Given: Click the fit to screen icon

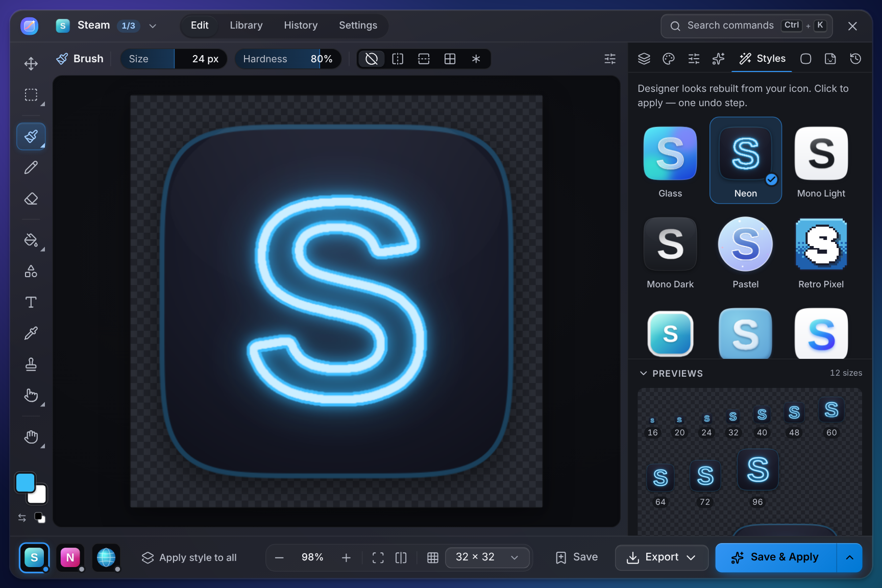Looking at the screenshot, I should tap(378, 557).
